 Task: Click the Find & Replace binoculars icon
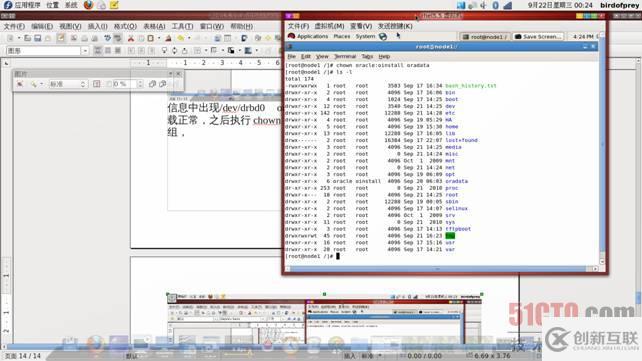pos(258,38)
